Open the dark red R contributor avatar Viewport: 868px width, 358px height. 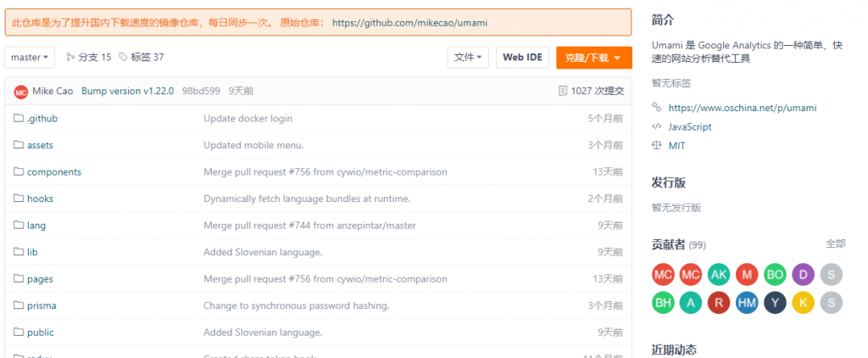pos(719,303)
